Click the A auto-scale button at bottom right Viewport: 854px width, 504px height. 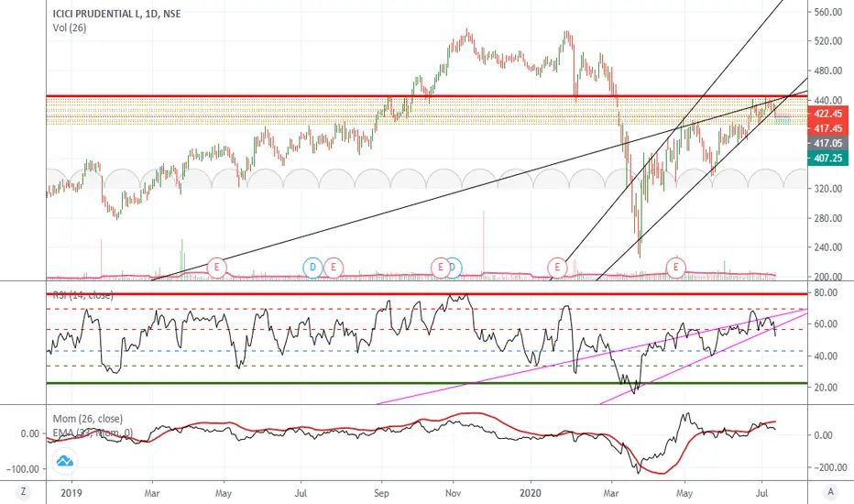click(x=830, y=492)
